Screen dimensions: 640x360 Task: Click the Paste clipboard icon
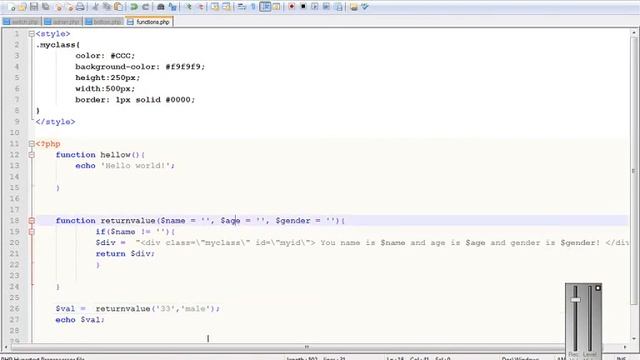[118, 7]
